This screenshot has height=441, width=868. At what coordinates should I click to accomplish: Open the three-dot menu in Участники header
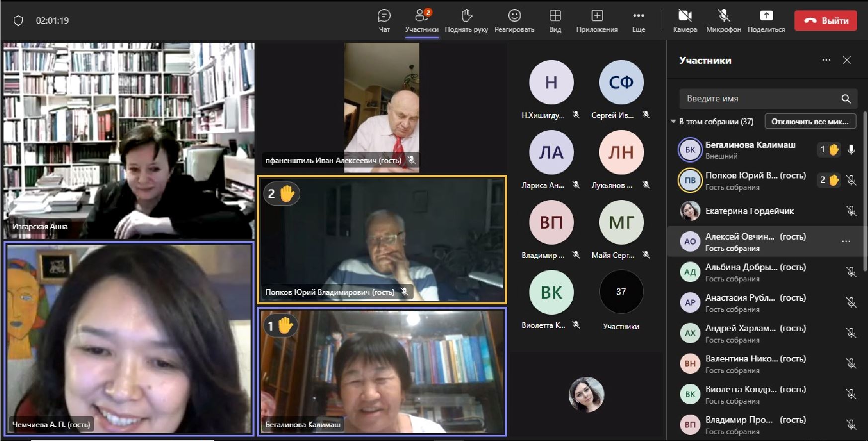(826, 60)
